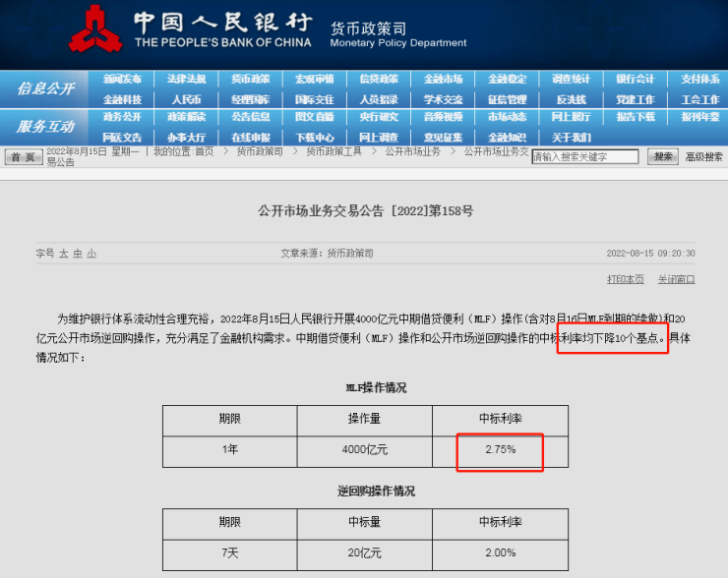Open 意见征集 link
Image resolution: width=728 pixels, height=578 pixels.
[x=443, y=138]
